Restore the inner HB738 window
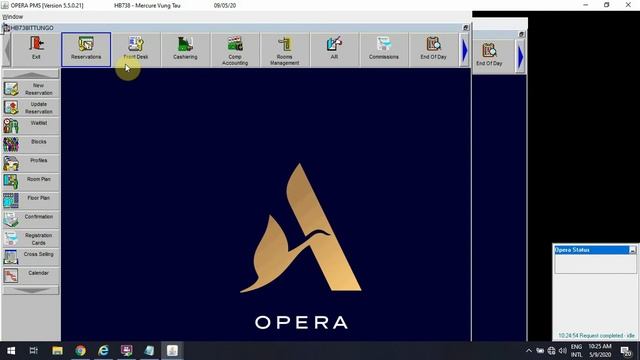This screenshot has height=360, width=640. (x=466, y=27)
